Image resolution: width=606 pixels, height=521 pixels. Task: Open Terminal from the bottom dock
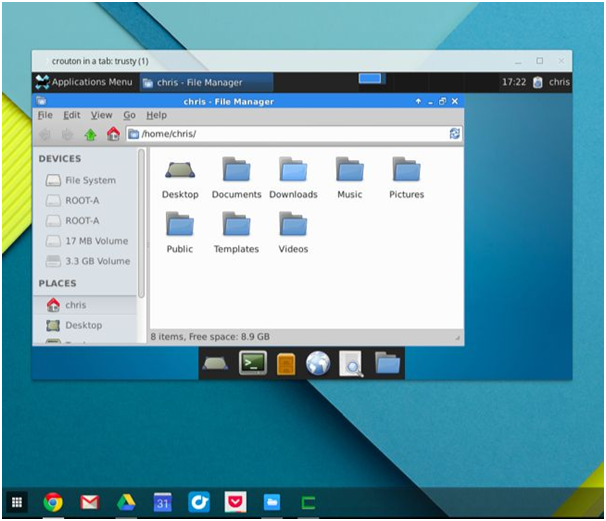click(252, 363)
